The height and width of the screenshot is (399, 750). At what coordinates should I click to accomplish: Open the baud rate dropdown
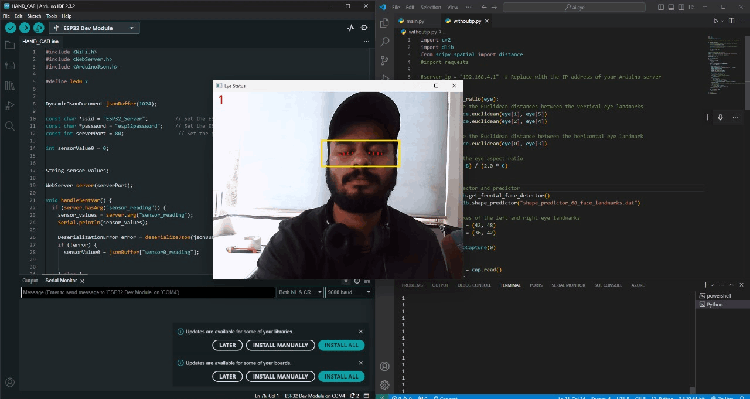click(348, 292)
